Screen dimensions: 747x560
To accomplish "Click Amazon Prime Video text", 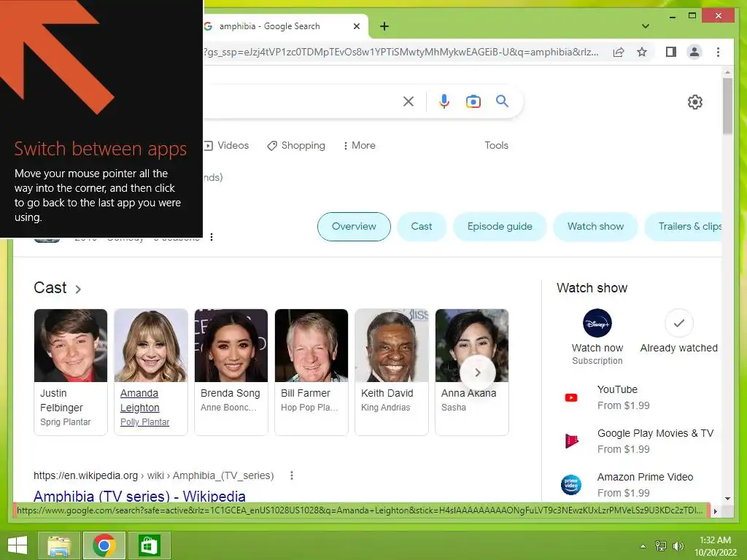I will pyautogui.click(x=645, y=477).
